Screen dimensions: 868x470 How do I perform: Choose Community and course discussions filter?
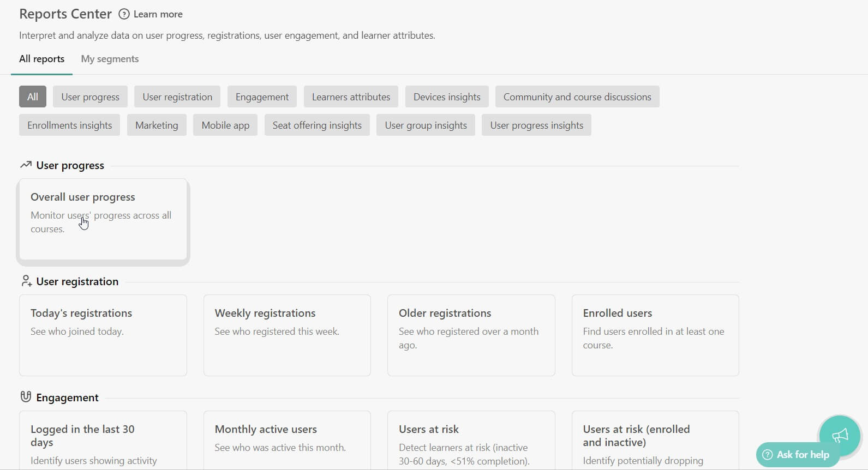coord(577,97)
